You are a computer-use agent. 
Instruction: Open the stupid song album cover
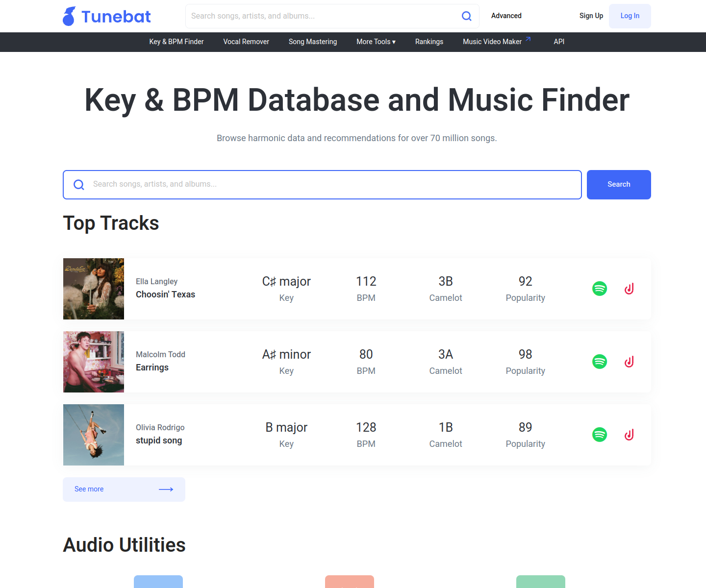click(94, 435)
